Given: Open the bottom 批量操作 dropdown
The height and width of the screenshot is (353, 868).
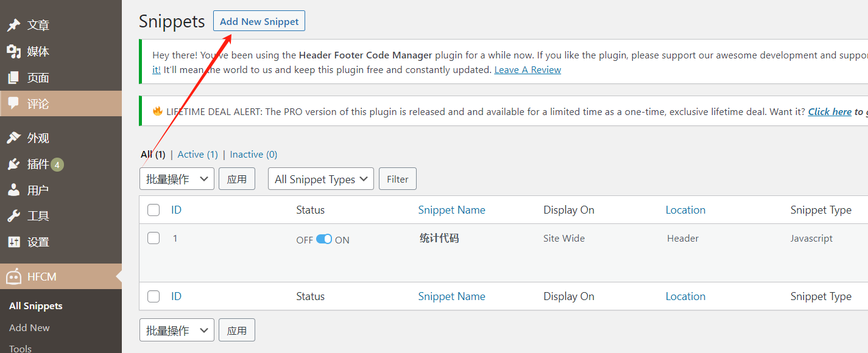Looking at the screenshot, I should pyautogui.click(x=177, y=330).
